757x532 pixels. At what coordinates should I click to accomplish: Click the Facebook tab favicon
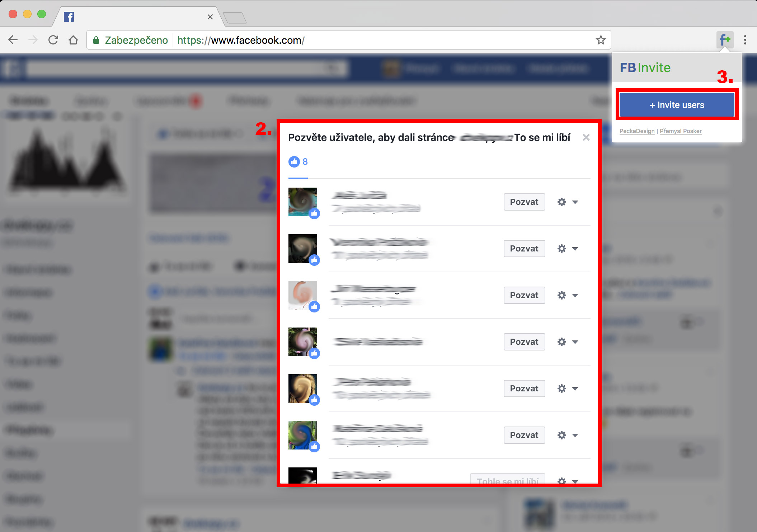coord(69,17)
